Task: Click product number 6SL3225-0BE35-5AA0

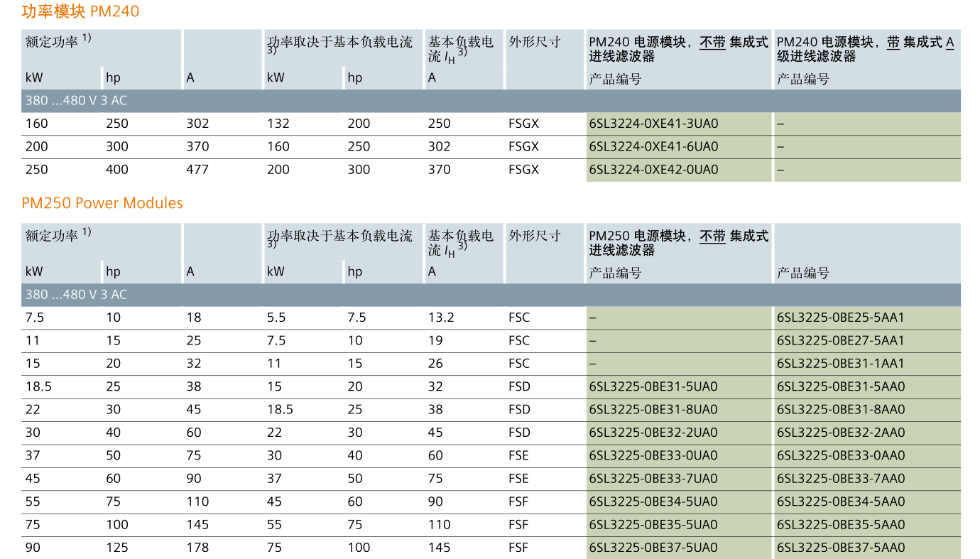Action: 841,524
